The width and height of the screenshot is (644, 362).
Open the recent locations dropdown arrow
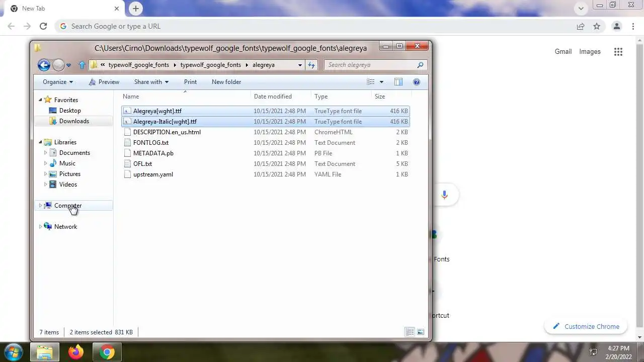click(69, 65)
